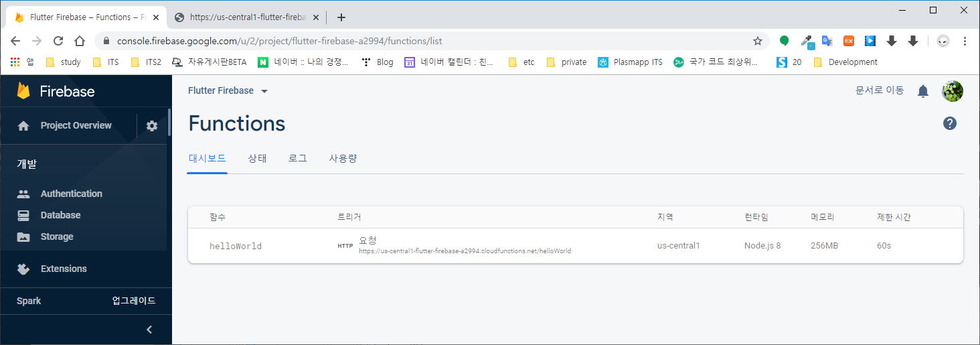Click the Project Overview home icon

[x=23, y=126]
